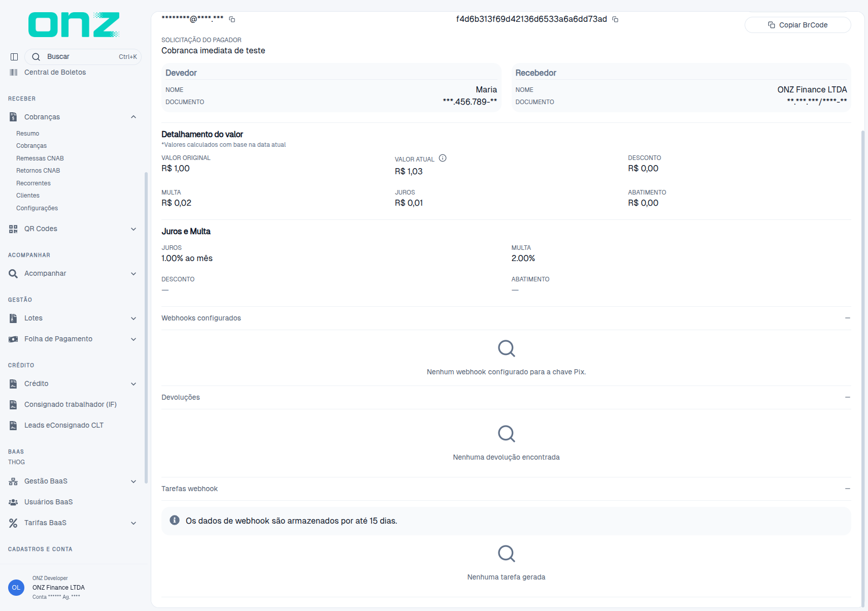
Task: Expand the Lotes menu
Action: 133,318
